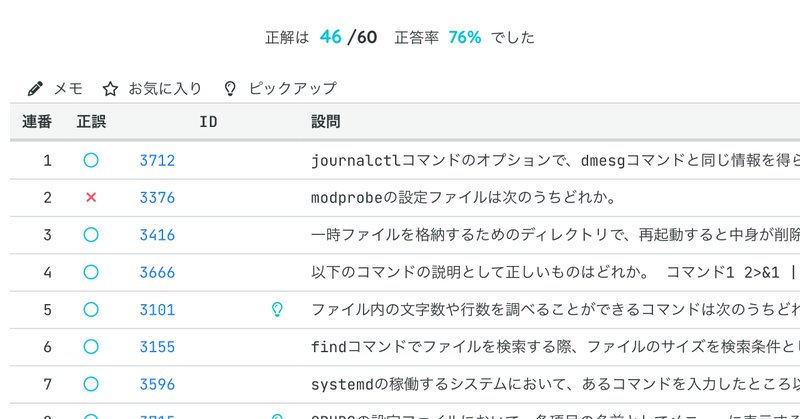Click the correct circle mark in row 6

click(91, 347)
